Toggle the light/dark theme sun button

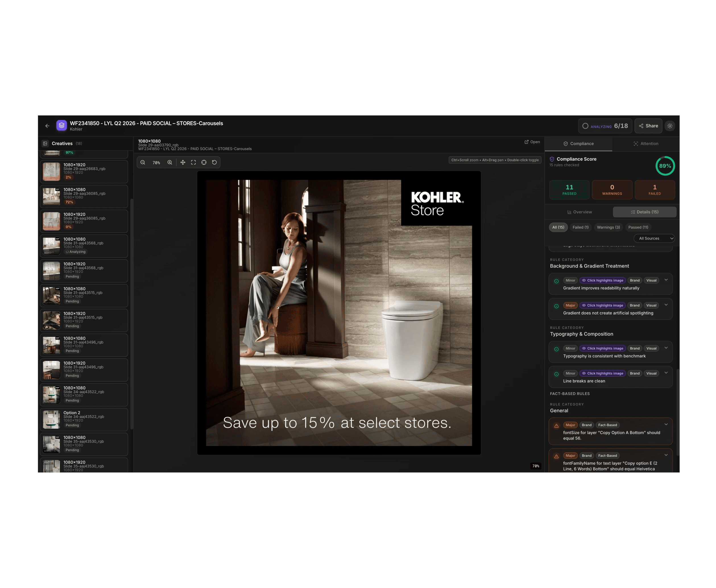[670, 126]
